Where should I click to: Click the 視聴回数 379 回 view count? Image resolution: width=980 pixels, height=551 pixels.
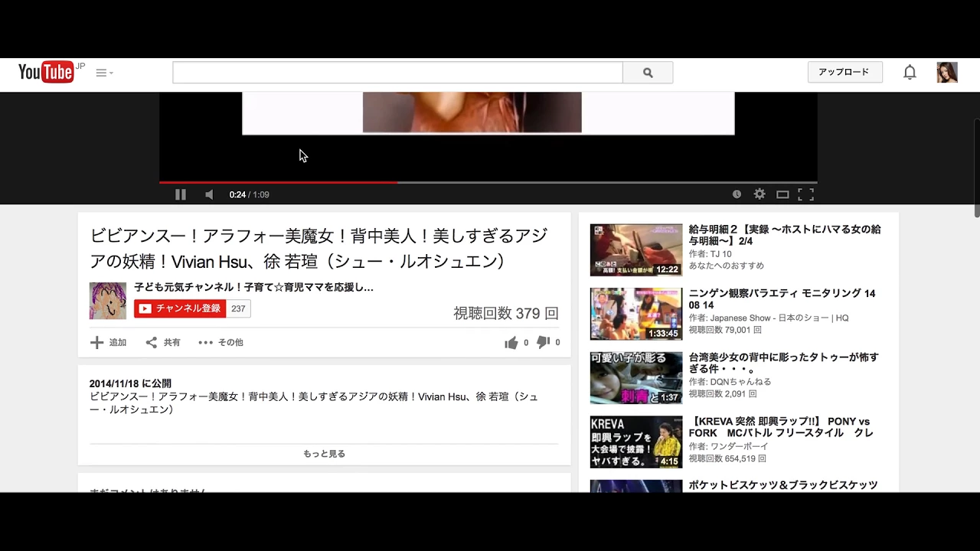[506, 313]
